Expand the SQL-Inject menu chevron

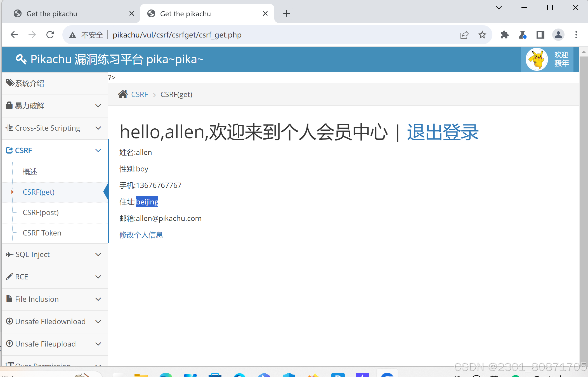pyautogui.click(x=98, y=255)
